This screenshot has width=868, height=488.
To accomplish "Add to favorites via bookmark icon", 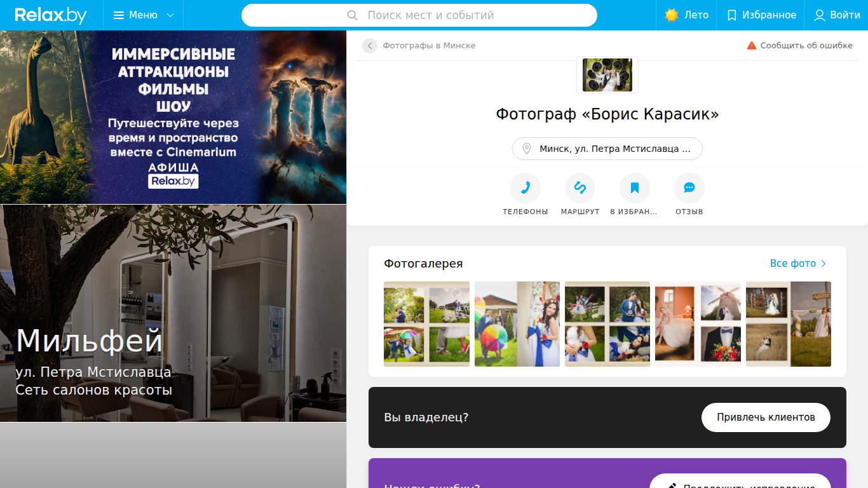I will (635, 188).
